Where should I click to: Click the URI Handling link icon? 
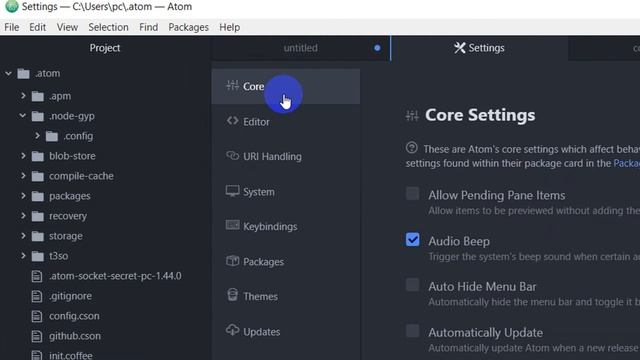point(233,156)
